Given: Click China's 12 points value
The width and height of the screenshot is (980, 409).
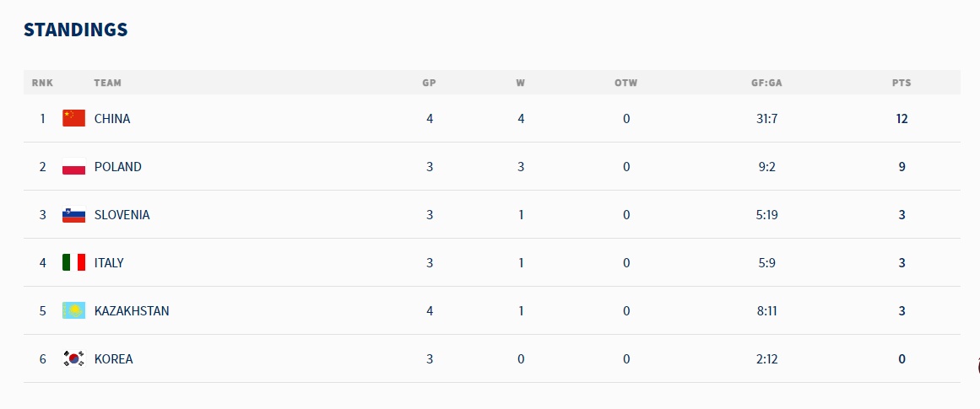Looking at the screenshot, I should pos(901,119).
